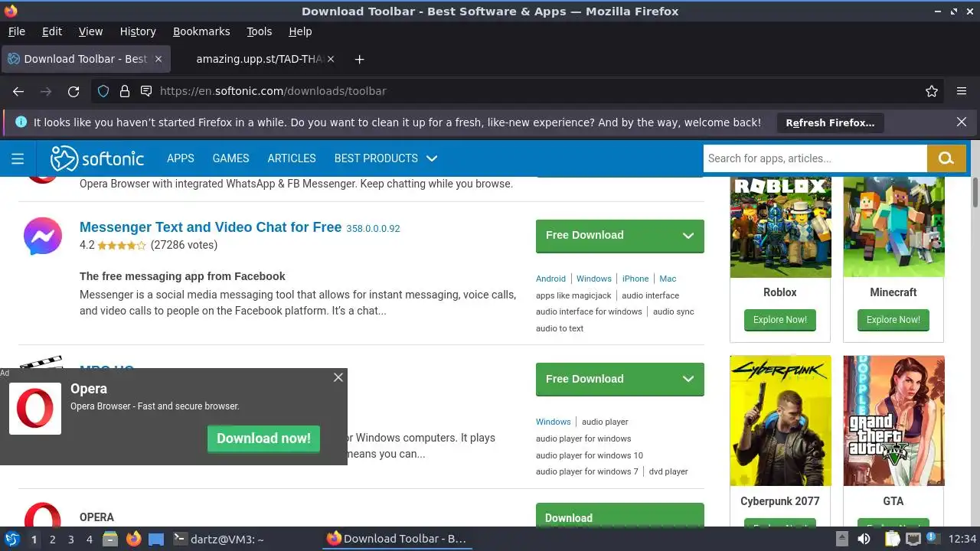Screen dimensions: 980x551
Task: Show desktop using the blue taskbar icon
Action: pos(156,539)
